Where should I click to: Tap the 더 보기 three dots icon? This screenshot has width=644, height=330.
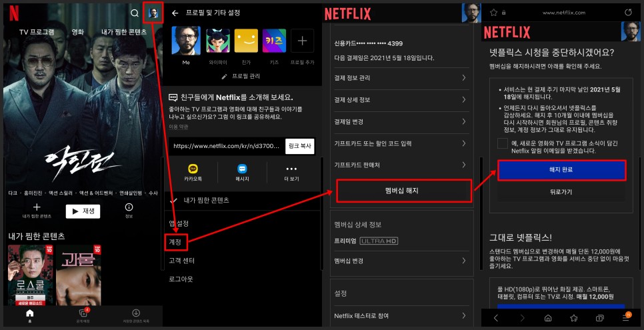click(x=291, y=169)
